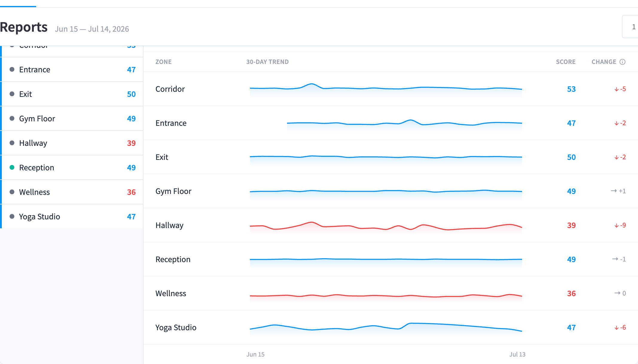Sort table by the SCORE column header
The height and width of the screenshot is (364, 638).
(566, 62)
